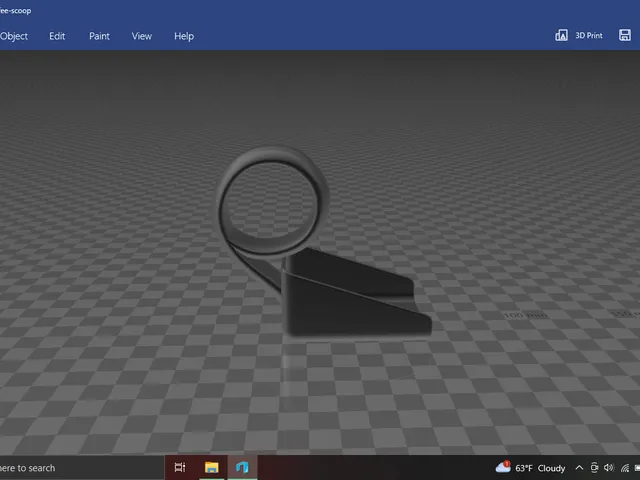Screen dimensions: 640x480
Task: Click the Windows search box
Action: pyautogui.click(x=82, y=468)
